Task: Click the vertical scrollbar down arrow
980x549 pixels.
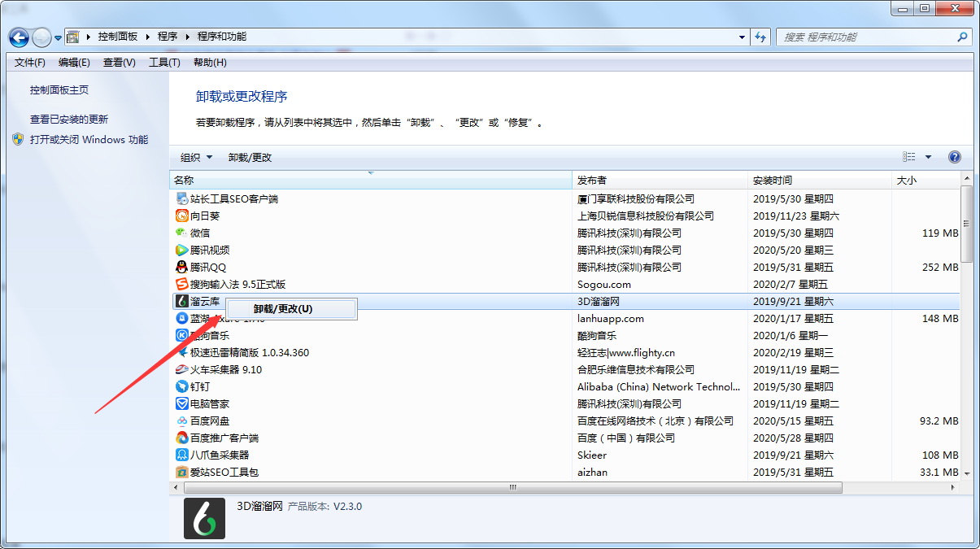Action: tap(967, 473)
